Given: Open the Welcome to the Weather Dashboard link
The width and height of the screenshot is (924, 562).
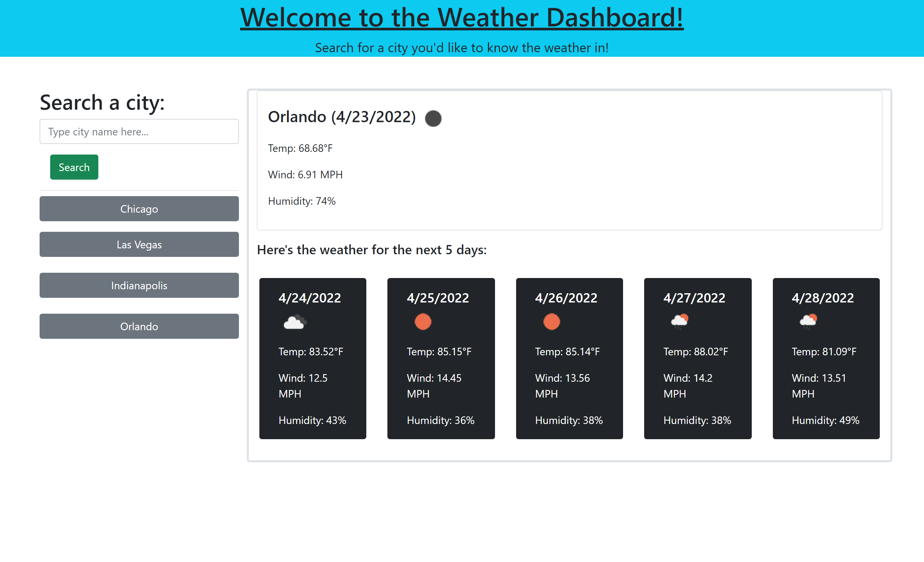Looking at the screenshot, I should click(462, 17).
